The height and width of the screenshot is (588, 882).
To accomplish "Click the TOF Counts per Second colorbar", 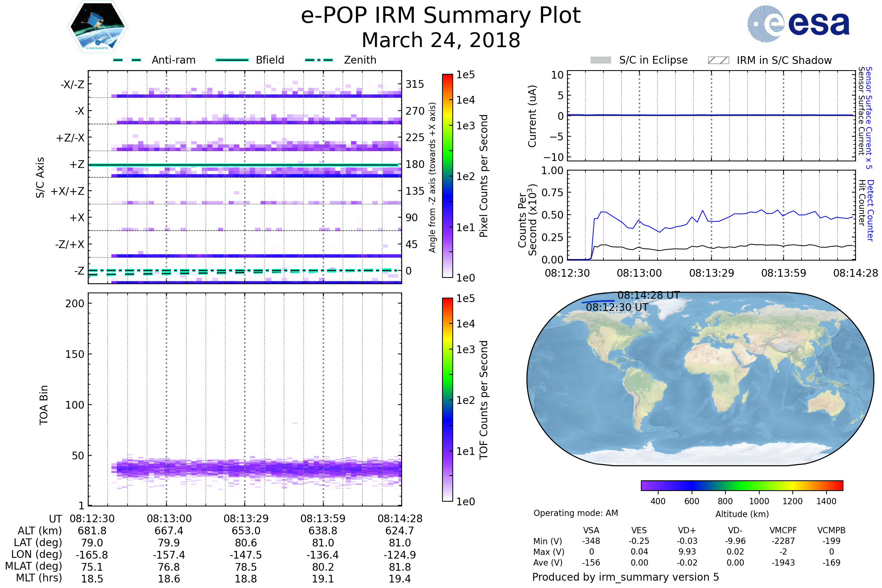I will coord(447,399).
